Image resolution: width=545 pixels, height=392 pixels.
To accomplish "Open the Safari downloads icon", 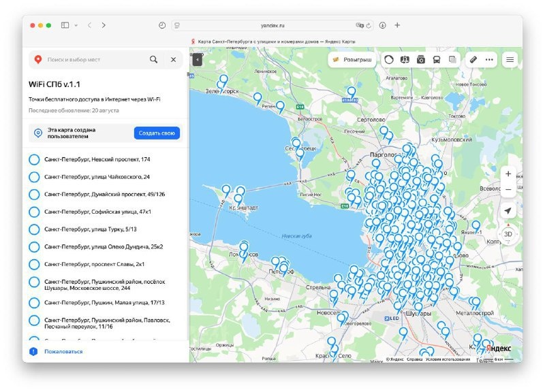I will tap(382, 25).
